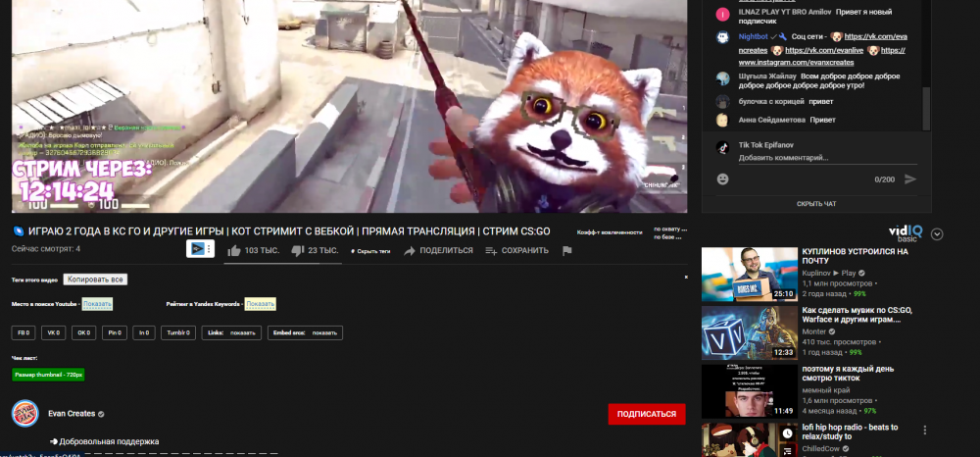The width and height of the screenshot is (980, 457).
Task: Send the chat message with the arrow icon
Action: click(x=910, y=179)
